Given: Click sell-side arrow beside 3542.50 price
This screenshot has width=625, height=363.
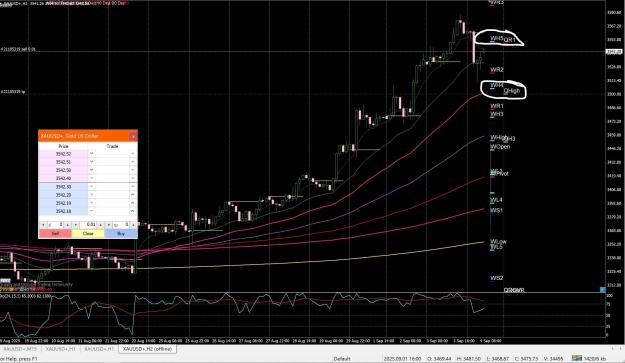Looking at the screenshot, I should pyautogui.click(x=92, y=170).
